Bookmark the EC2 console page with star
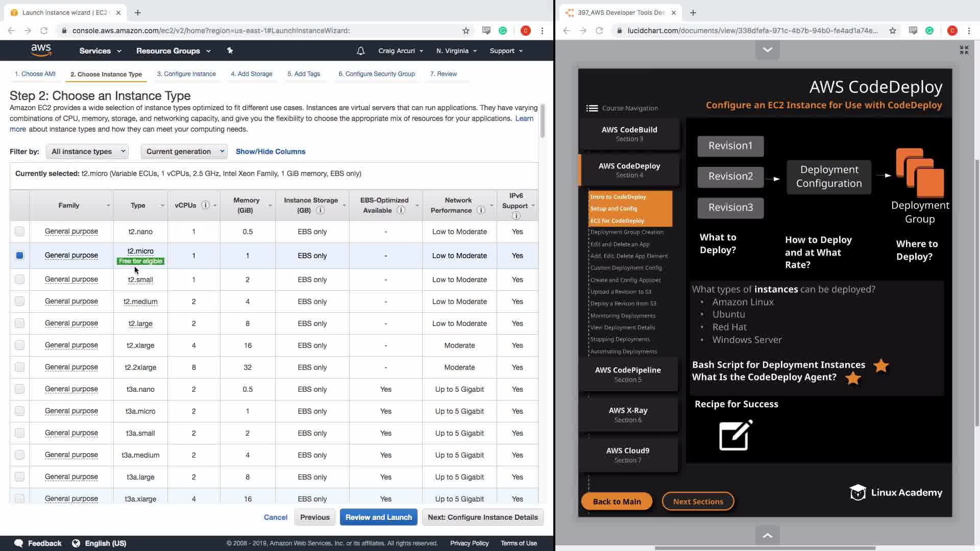Screen dimensions: 980x551 click(465, 31)
